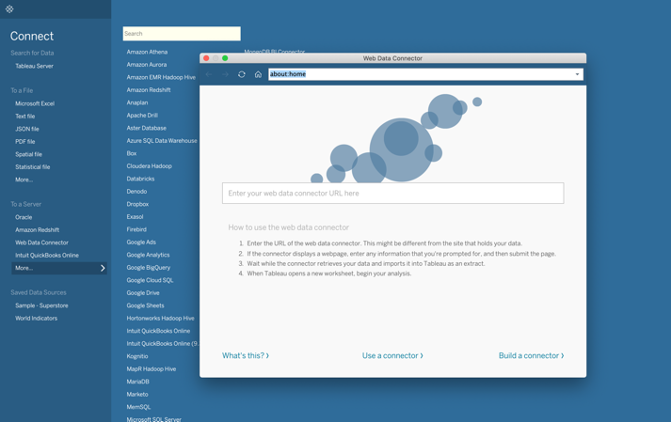Maximize the Web Data Connector window
The height and width of the screenshot is (422, 672).
225,58
